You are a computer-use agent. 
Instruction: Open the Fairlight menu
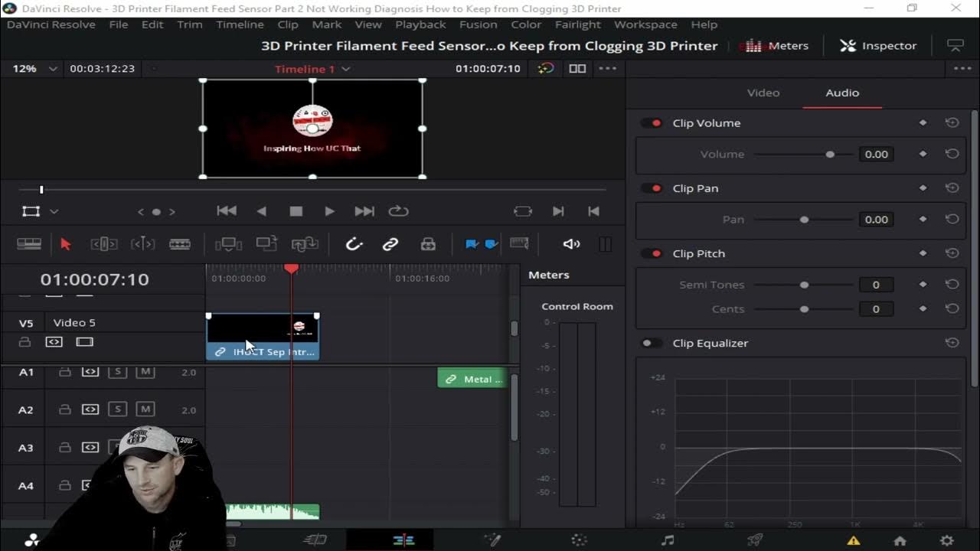coord(577,24)
